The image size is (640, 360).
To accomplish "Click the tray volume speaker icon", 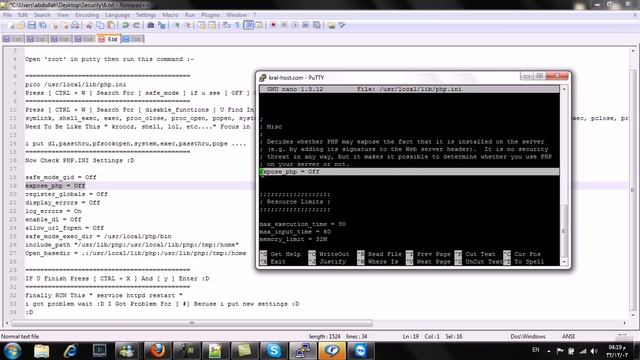I will tap(594, 351).
